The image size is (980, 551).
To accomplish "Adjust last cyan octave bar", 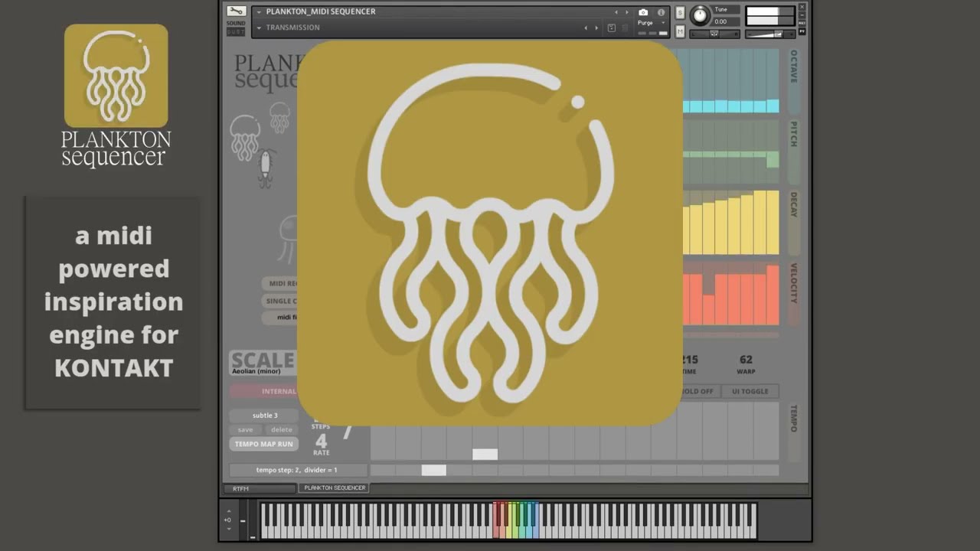I will coord(773,106).
